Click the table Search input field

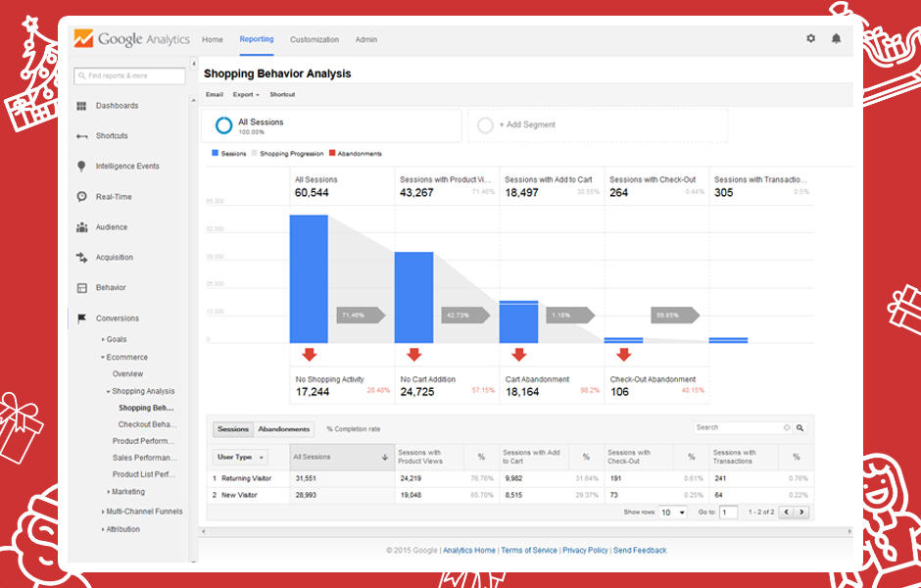point(743,428)
